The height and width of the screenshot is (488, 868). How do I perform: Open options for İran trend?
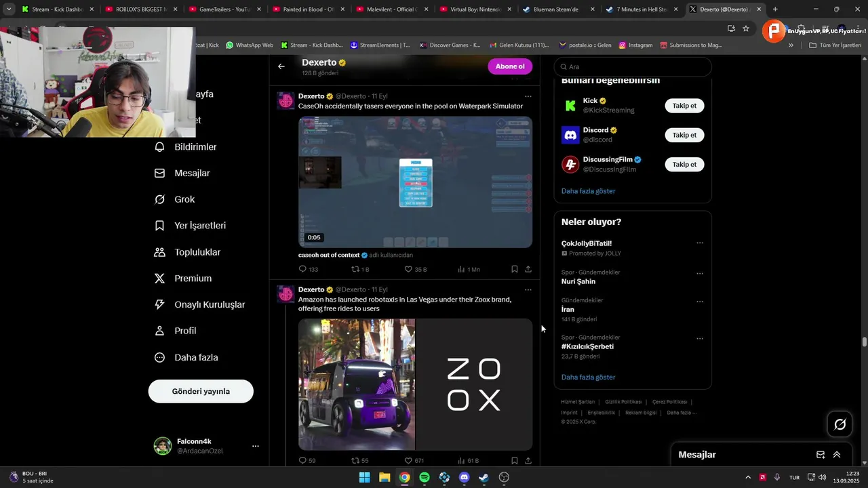[x=700, y=301]
